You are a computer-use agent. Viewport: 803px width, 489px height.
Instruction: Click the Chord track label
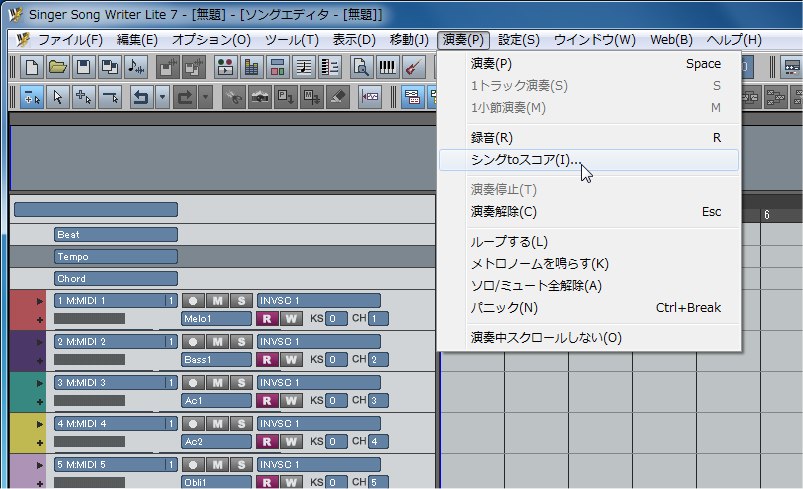coord(116,279)
